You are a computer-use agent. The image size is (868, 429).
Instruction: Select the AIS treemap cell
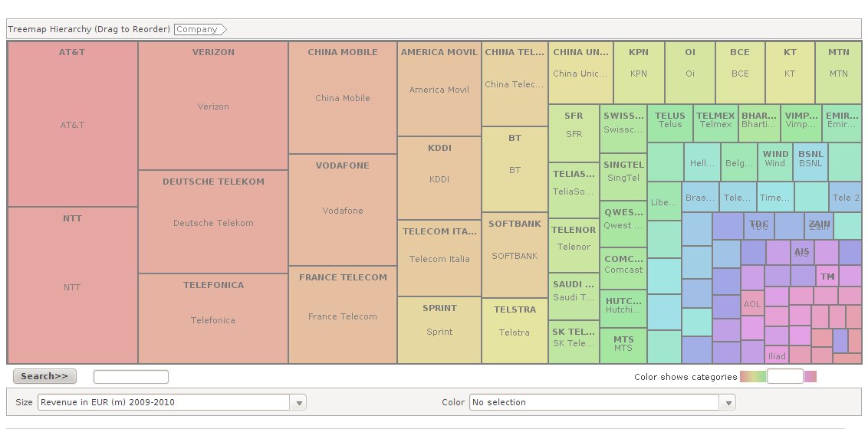coord(801,252)
